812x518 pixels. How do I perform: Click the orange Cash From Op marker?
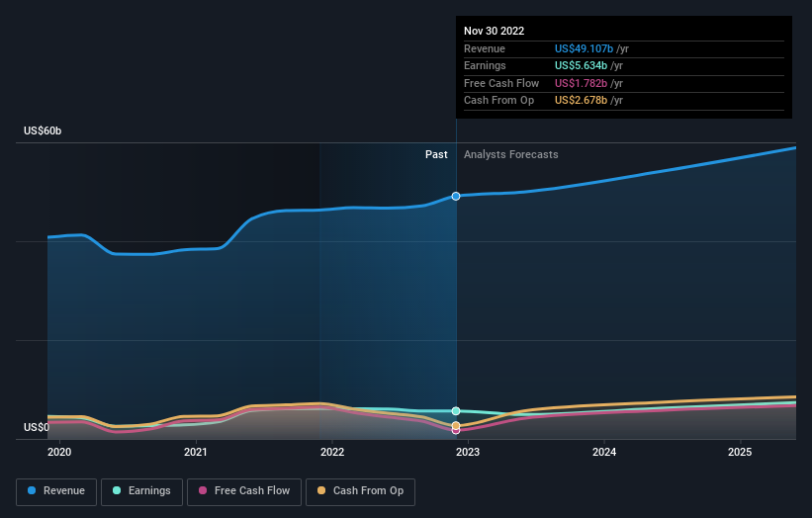(x=456, y=425)
